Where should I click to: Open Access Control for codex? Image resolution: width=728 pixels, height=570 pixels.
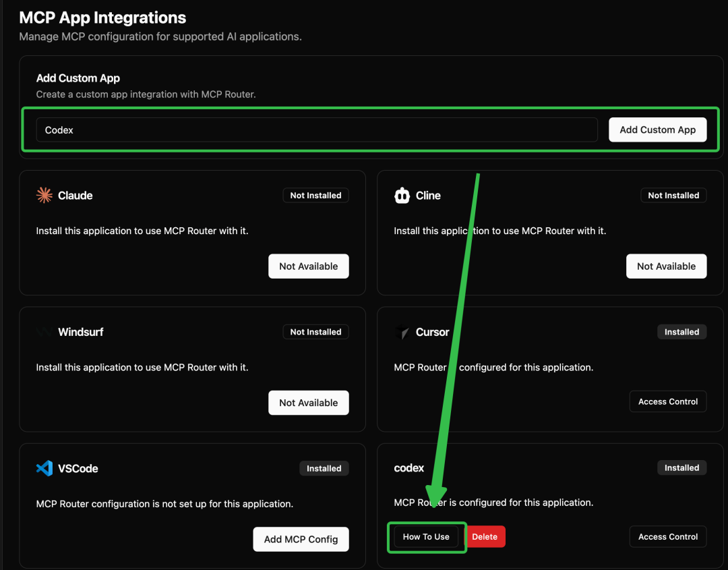(668, 537)
